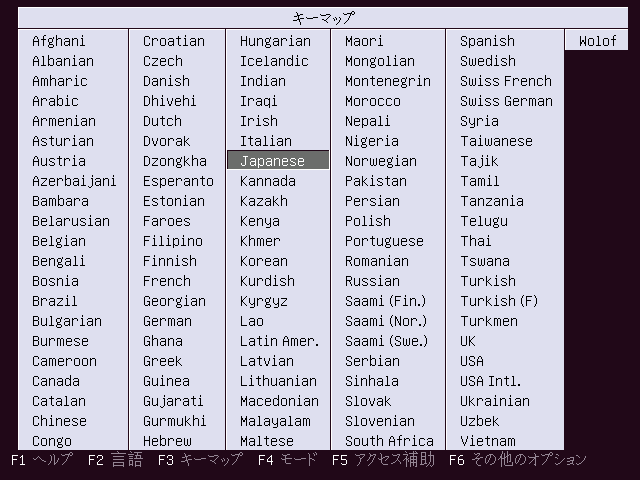Image resolution: width=640 pixels, height=480 pixels.
Task: Pick the Spanish keyboard layout
Action: tap(487, 41)
